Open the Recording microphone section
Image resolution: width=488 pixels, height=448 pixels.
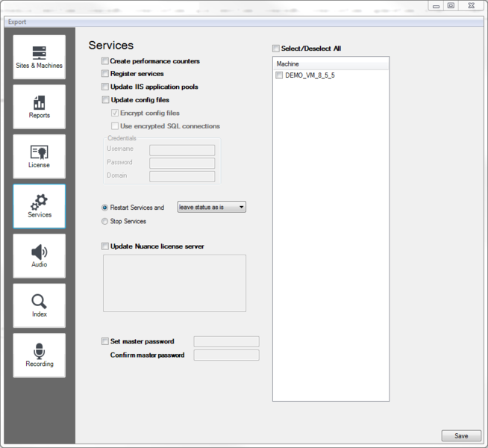coord(39,355)
